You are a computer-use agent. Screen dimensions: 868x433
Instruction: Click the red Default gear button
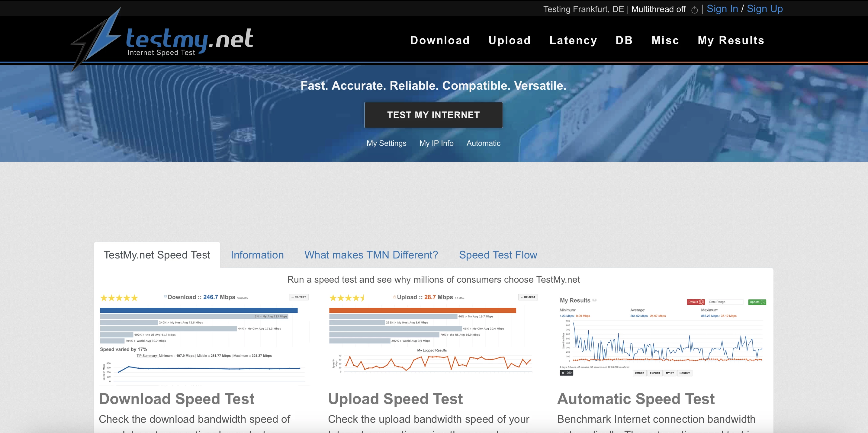696,302
